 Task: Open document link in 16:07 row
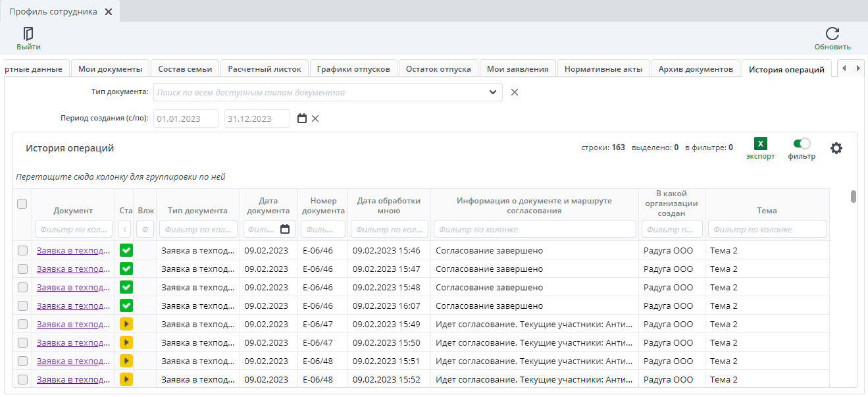click(x=73, y=305)
